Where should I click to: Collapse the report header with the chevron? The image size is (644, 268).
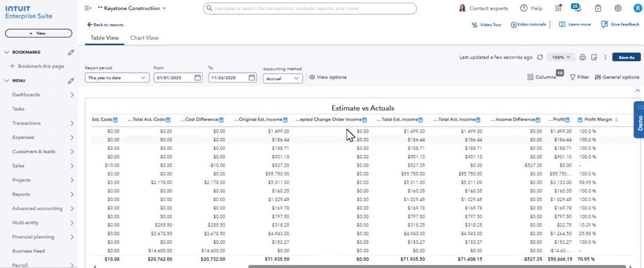pyautogui.click(x=638, y=91)
